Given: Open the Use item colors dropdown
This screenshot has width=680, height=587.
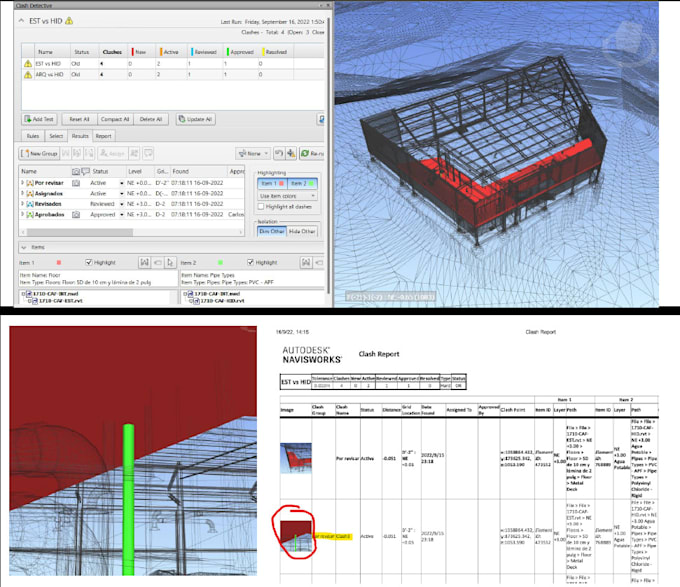Looking at the screenshot, I should click(x=287, y=196).
